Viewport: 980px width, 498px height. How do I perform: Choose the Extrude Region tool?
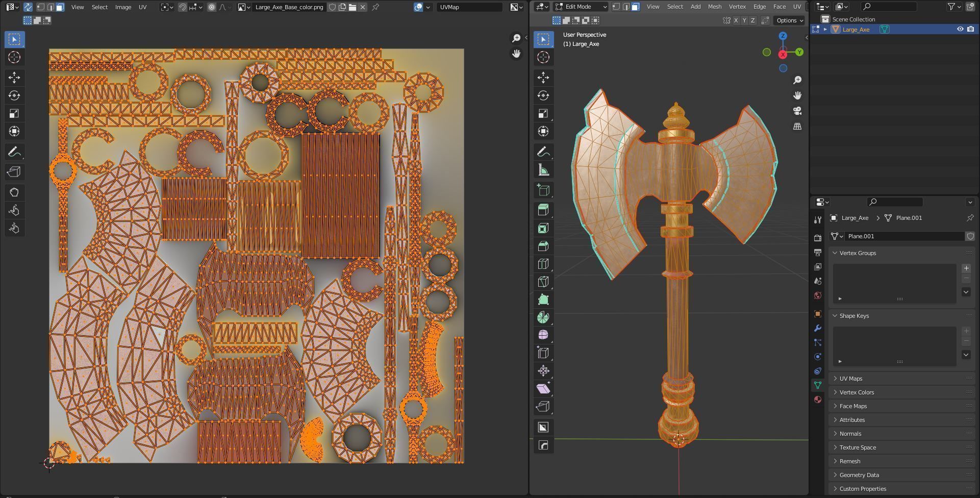(x=543, y=210)
